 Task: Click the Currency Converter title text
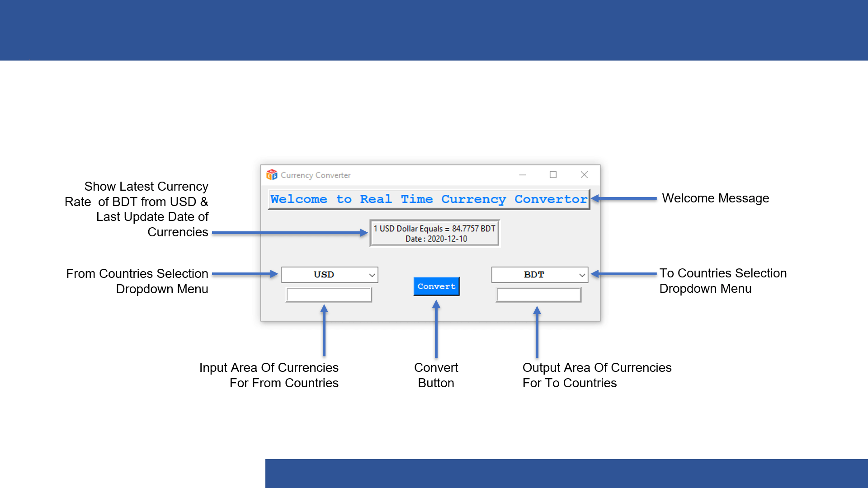pyautogui.click(x=316, y=175)
